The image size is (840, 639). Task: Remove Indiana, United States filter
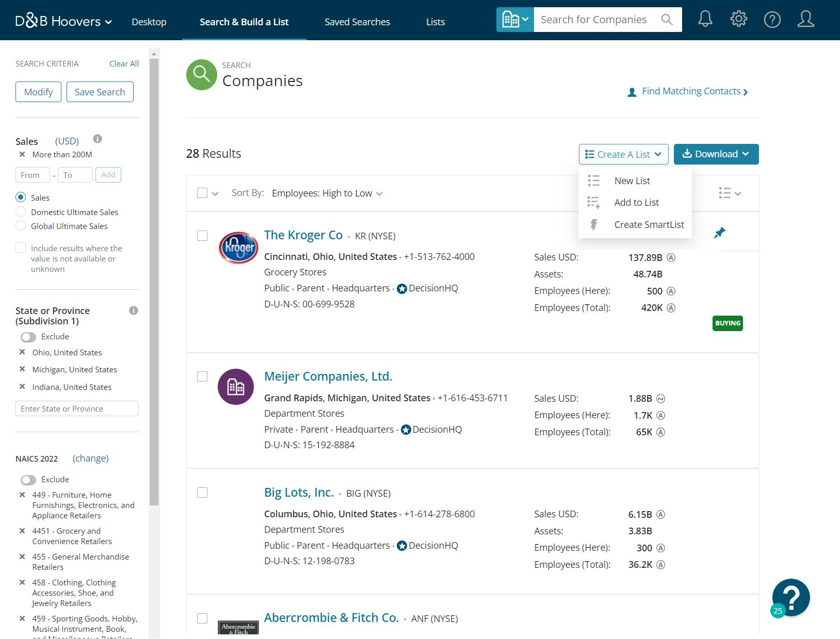tap(22, 387)
